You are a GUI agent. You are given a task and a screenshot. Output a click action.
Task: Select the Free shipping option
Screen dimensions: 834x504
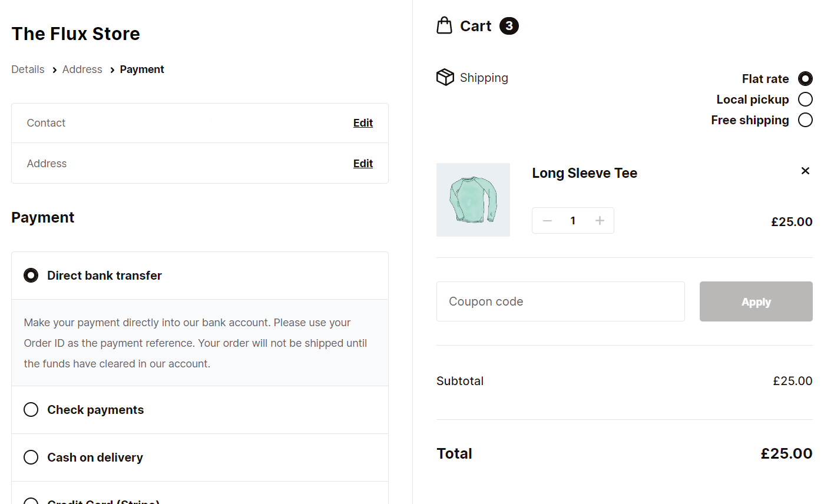pyautogui.click(x=805, y=120)
